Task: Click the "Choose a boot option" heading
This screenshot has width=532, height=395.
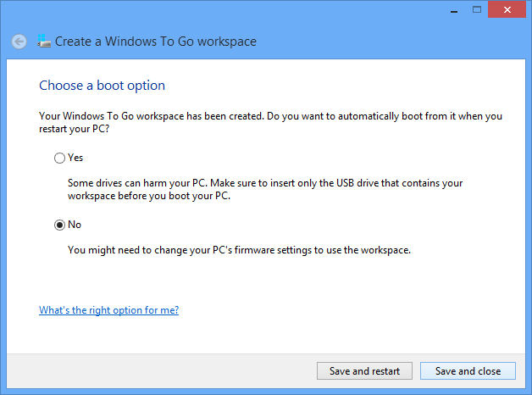Action: pos(102,86)
